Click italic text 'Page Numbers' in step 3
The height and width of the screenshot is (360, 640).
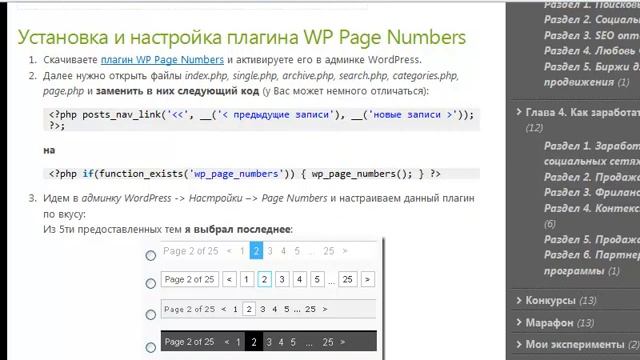[x=294, y=198]
